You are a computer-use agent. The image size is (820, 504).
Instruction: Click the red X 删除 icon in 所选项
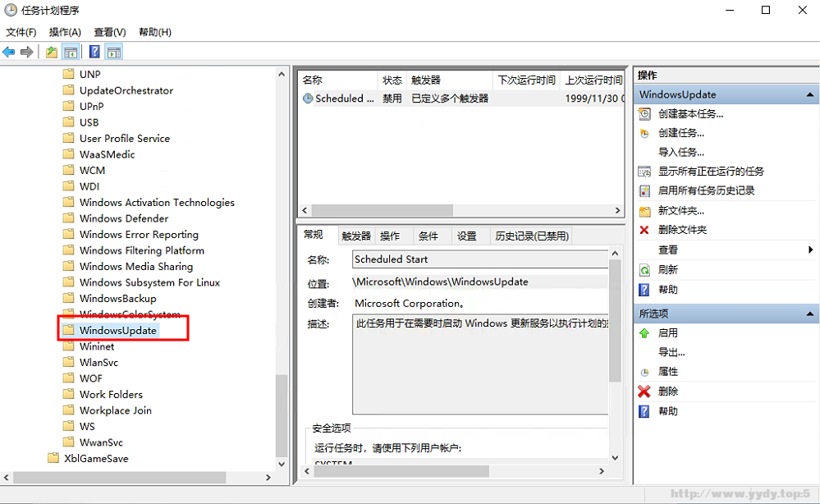pyautogui.click(x=644, y=392)
